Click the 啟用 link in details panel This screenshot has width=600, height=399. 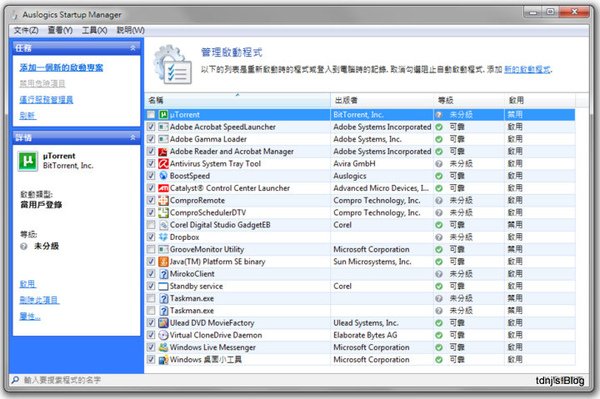pos(28,284)
